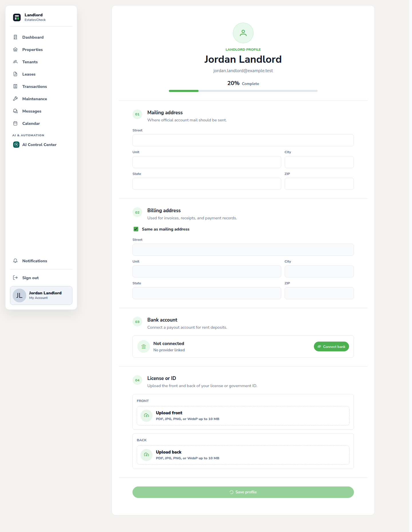Click the Connect bank button

[331, 346]
